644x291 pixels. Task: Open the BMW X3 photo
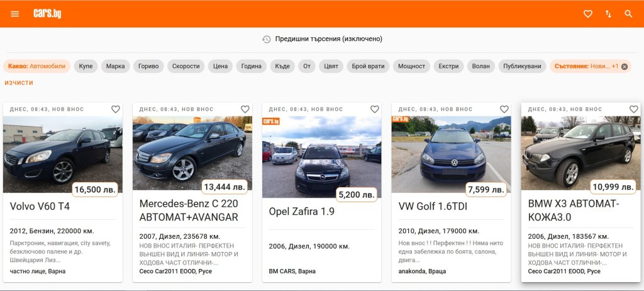(580, 153)
